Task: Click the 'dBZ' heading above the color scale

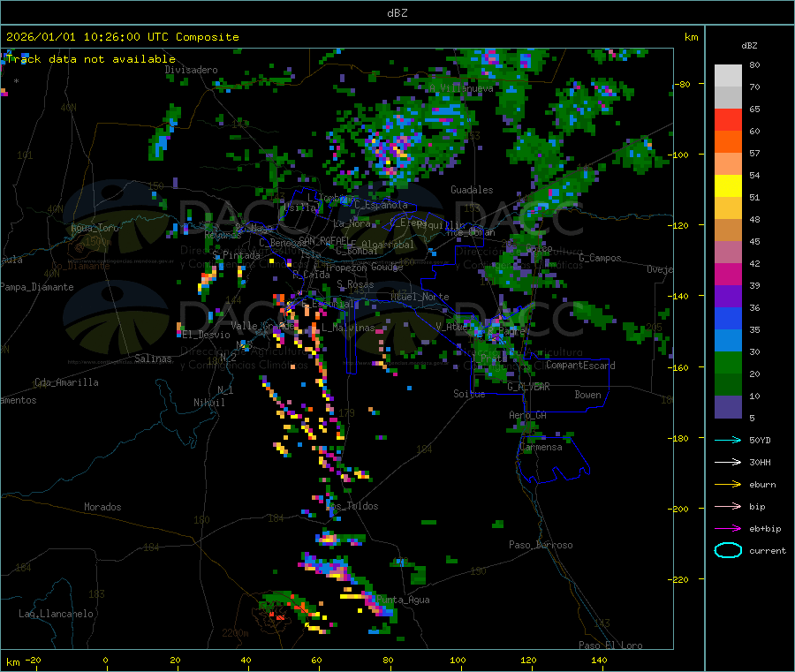Action: point(749,46)
